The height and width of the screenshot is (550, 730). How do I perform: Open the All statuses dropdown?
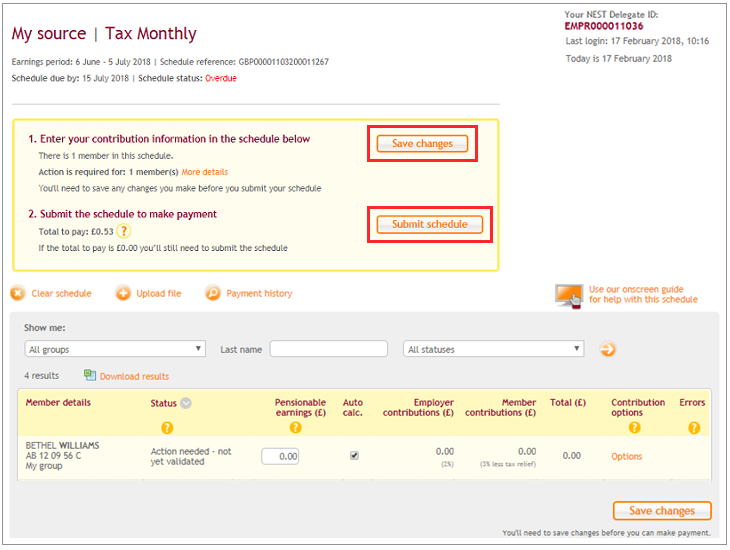[x=494, y=349]
